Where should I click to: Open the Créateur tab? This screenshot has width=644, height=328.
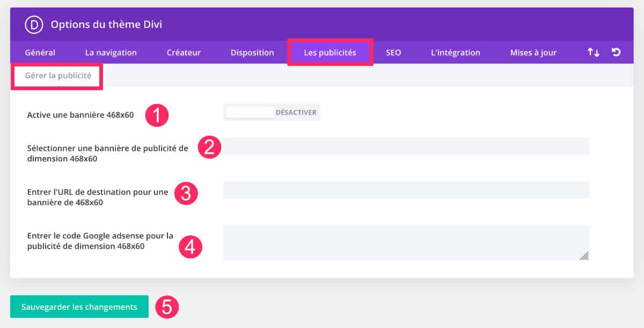184,53
